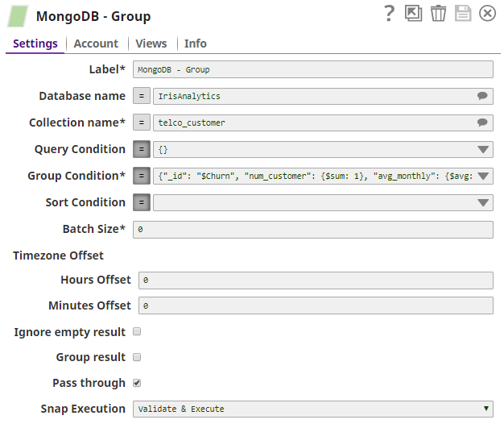Expand Group Condition dropdown arrow
504x428 pixels.
[x=483, y=176]
